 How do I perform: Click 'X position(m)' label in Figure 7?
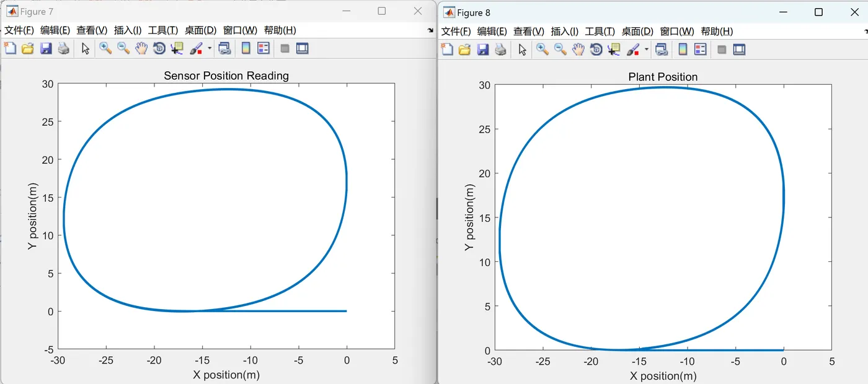click(226, 374)
